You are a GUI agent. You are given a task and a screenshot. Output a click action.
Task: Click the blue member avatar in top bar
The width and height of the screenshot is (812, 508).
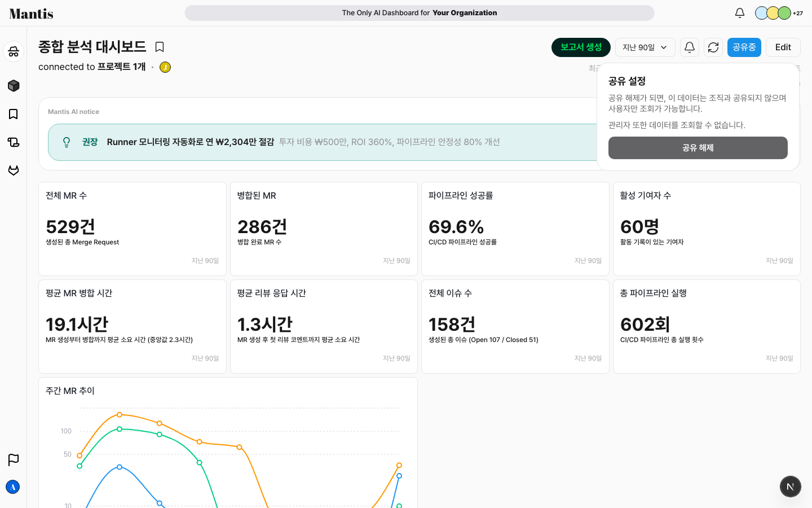click(x=761, y=13)
